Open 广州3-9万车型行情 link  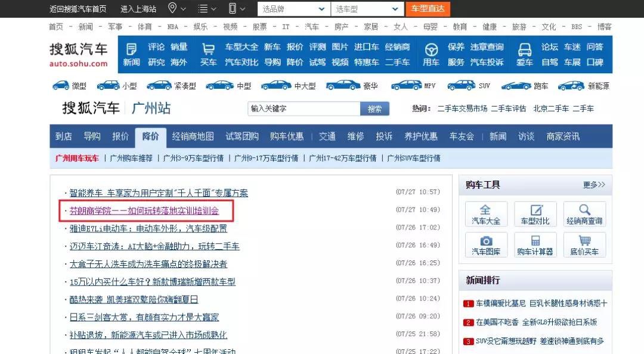click(x=193, y=158)
